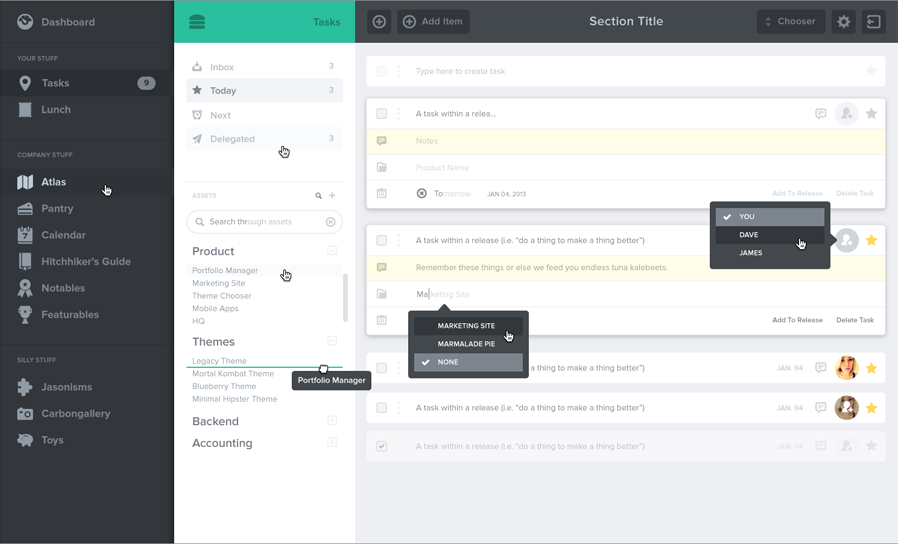
Task: Open the Chooser dropdown
Action: click(x=791, y=22)
